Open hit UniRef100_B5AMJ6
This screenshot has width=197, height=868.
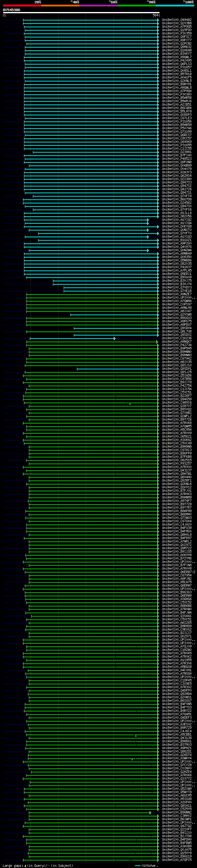176,101
